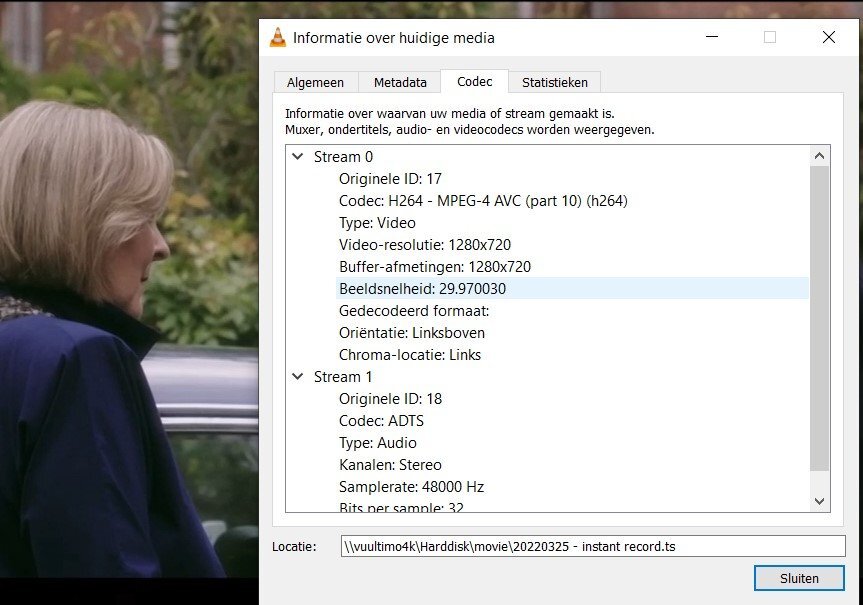The width and height of the screenshot is (863, 605).
Task: Click the VLC cone icon in title bar
Action: [278, 38]
